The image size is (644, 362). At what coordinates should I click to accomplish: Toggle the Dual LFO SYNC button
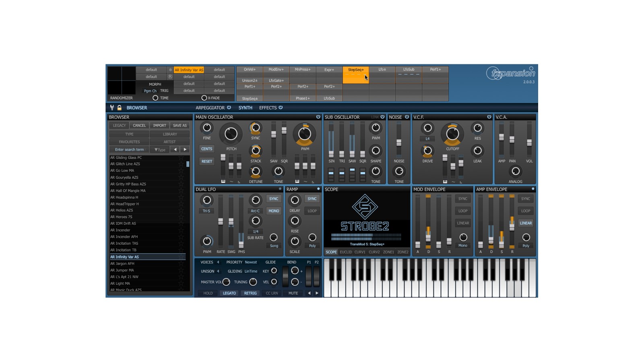click(274, 199)
